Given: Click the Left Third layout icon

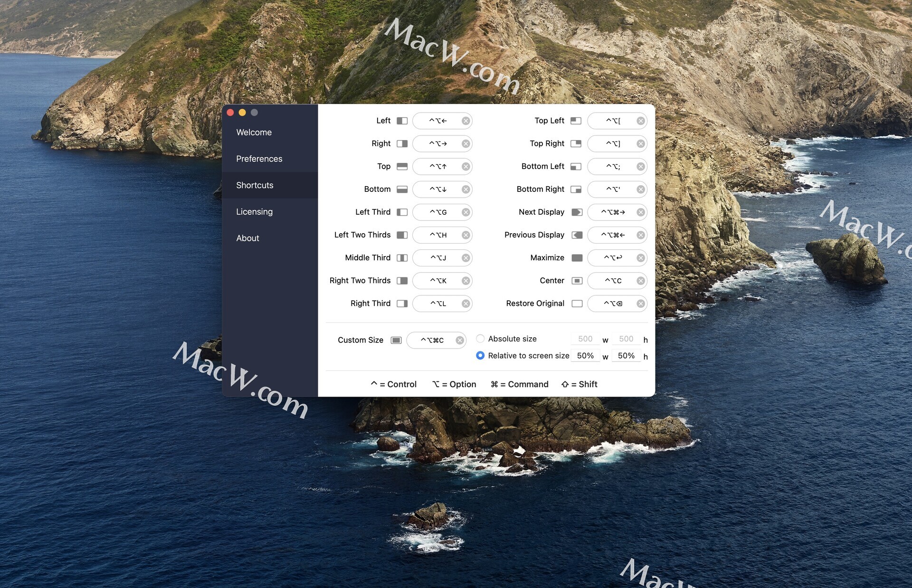Looking at the screenshot, I should (x=402, y=212).
